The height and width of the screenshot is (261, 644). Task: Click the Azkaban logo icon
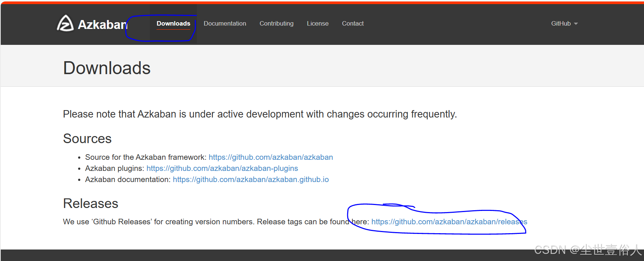click(65, 23)
